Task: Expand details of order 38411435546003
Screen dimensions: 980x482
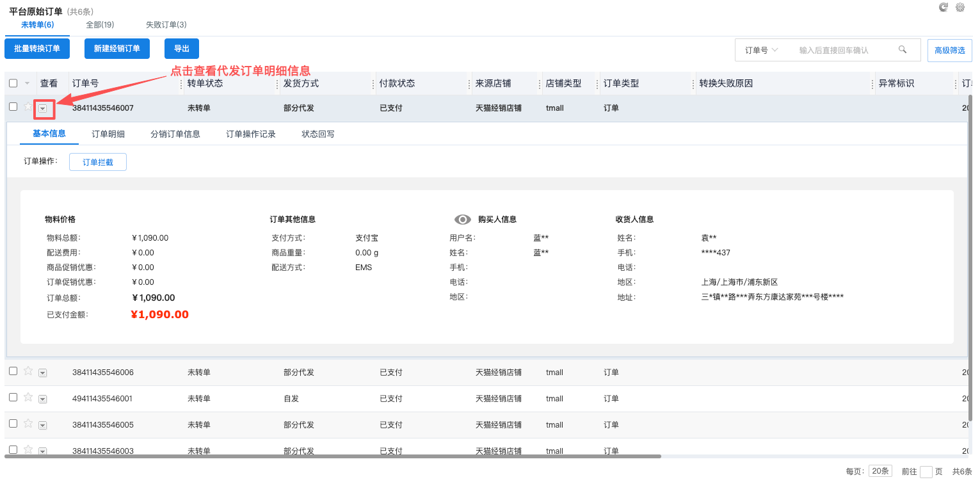Action: point(43,451)
